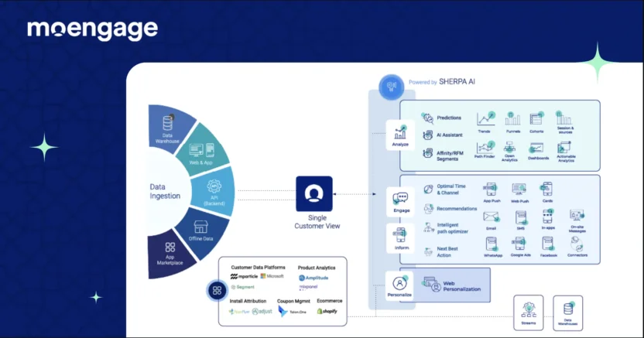Click the Amplitude logo
Image resolution: width=644 pixels, height=338 pixels.
(313, 278)
